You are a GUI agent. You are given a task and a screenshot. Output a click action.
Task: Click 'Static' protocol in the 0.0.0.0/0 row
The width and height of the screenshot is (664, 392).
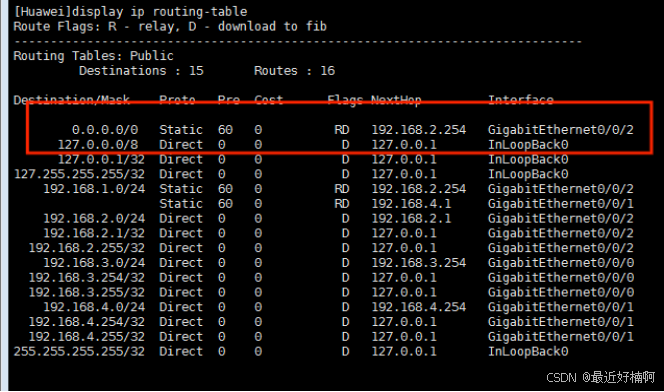(181, 130)
